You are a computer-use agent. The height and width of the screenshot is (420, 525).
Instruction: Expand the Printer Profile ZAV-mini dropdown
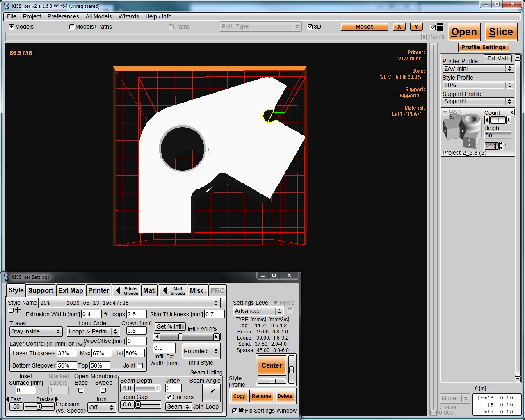click(478, 68)
